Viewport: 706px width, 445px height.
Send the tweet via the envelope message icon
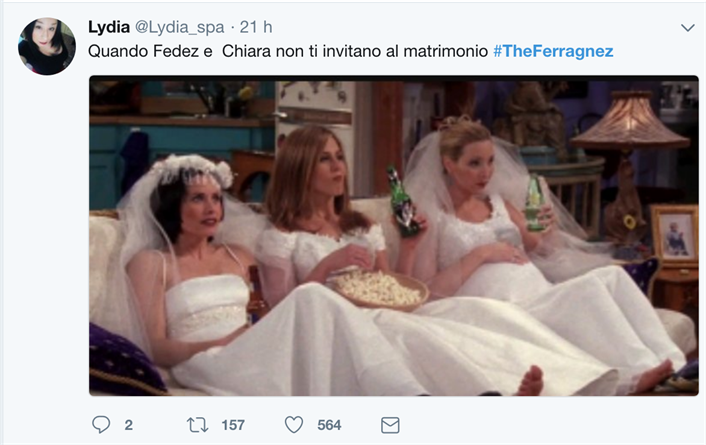pyautogui.click(x=390, y=425)
